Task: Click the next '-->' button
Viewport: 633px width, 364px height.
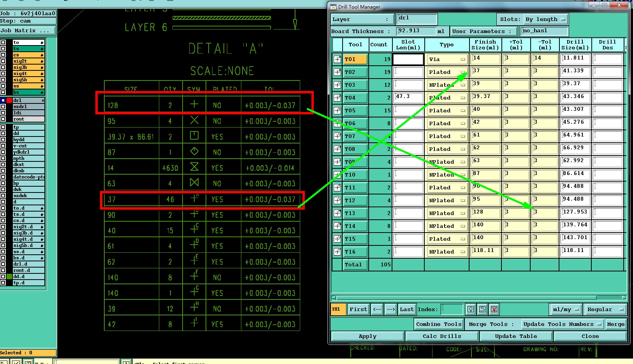Action: click(390, 309)
